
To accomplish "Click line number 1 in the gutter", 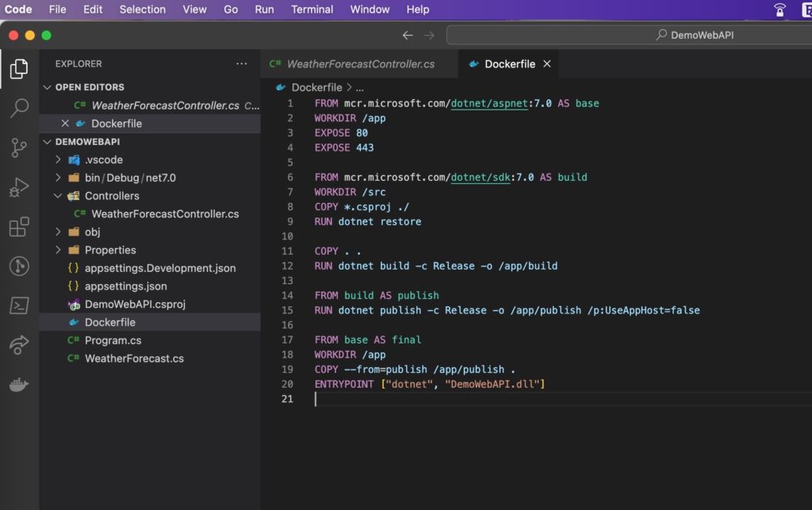I will point(290,104).
